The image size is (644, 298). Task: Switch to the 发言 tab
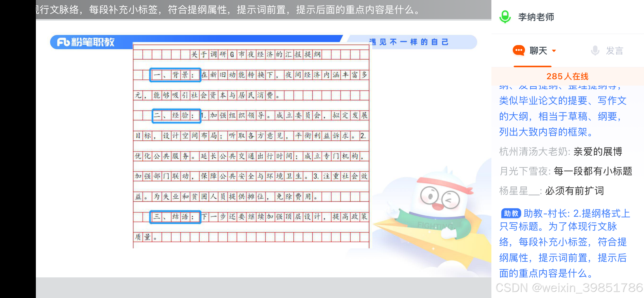614,51
